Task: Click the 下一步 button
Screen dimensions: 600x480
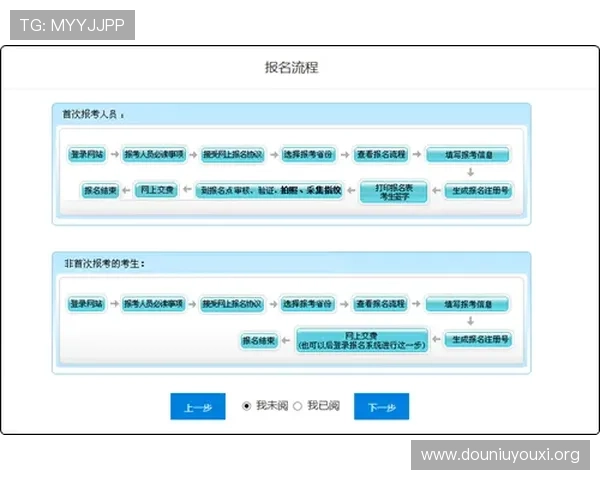Action: click(381, 407)
